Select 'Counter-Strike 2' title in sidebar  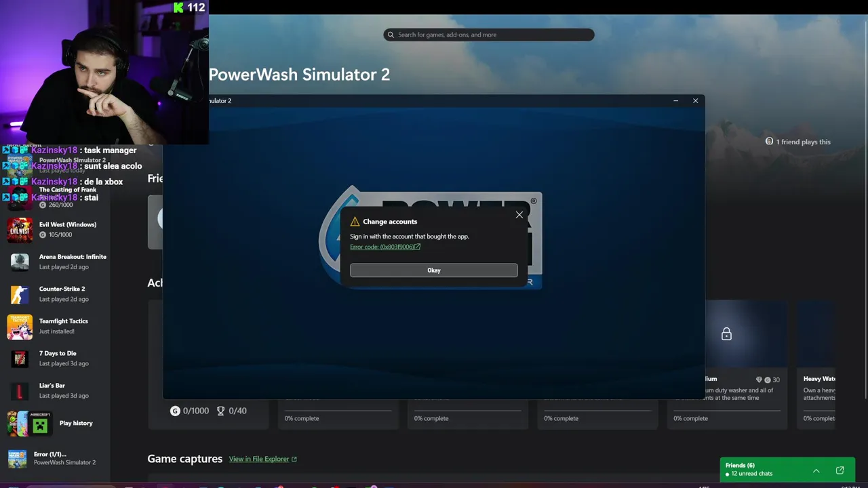click(62, 289)
